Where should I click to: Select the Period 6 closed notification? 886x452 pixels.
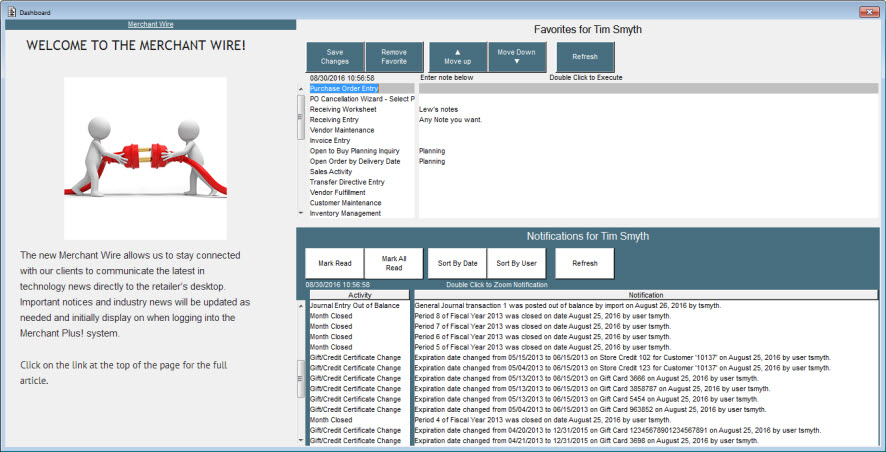click(x=543, y=337)
